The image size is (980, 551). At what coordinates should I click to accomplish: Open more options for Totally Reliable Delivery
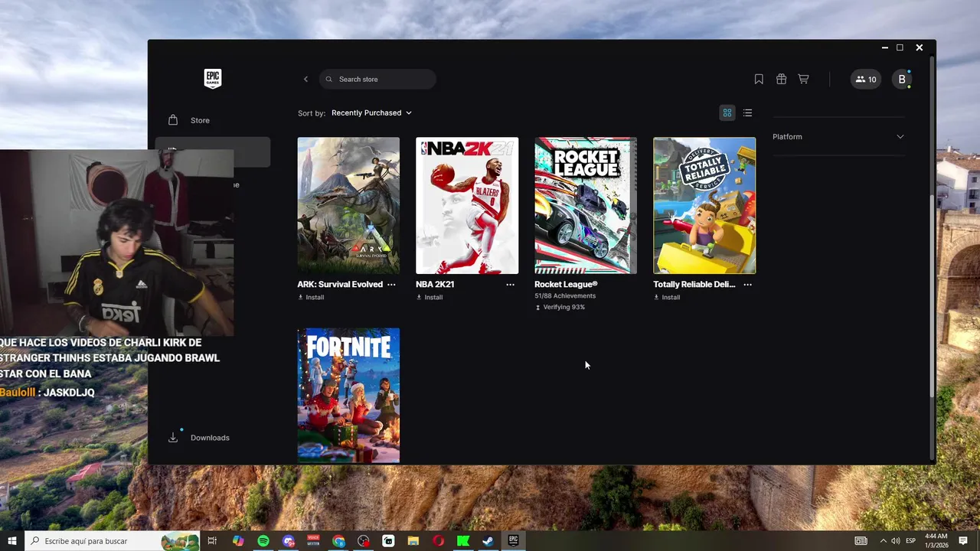coord(747,284)
